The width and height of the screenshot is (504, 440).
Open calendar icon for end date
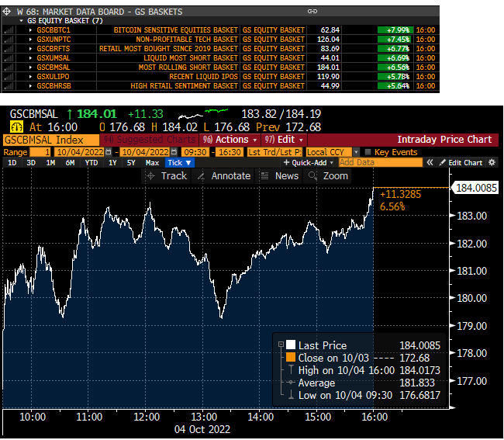174,152
